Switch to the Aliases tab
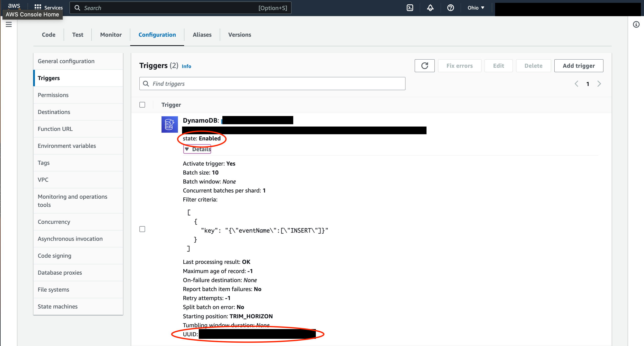 (202, 35)
